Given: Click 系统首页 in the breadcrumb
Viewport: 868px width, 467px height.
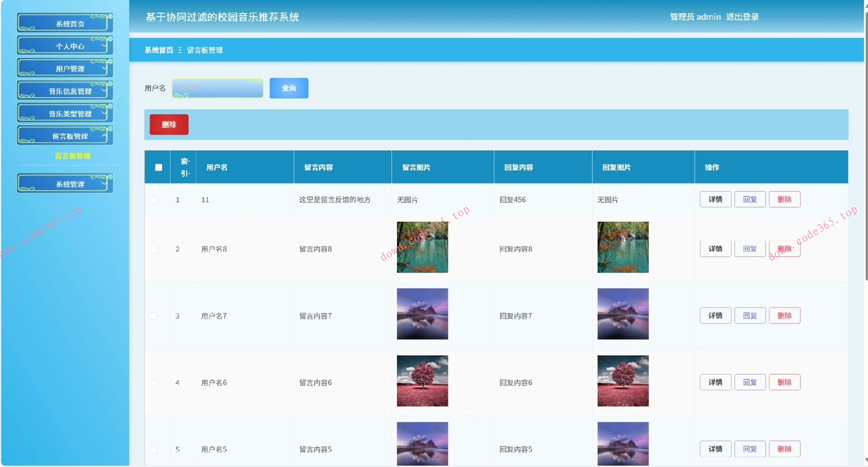Looking at the screenshot, I should [159, 50].
